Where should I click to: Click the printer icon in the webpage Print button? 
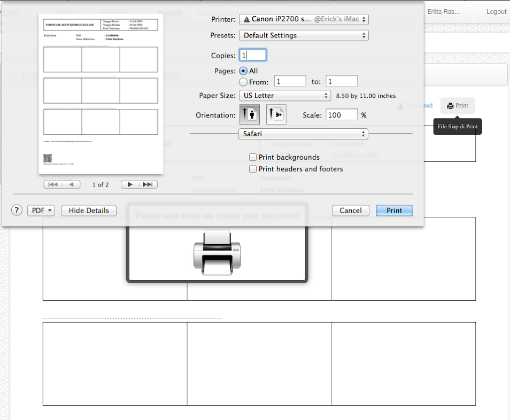pos(450,106)
